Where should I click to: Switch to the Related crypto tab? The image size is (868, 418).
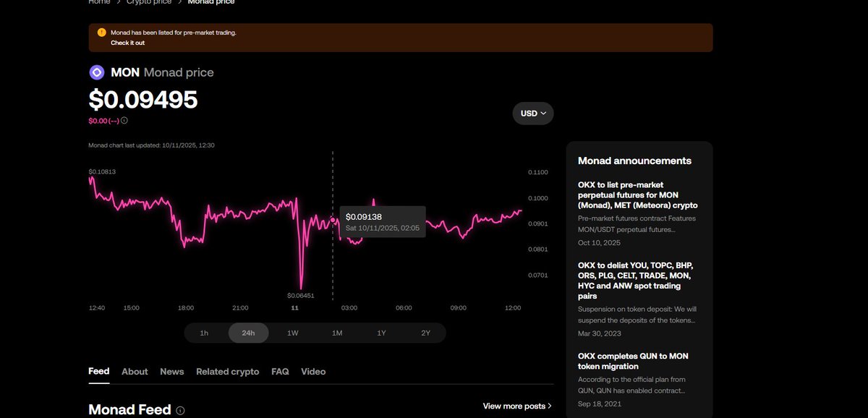(228, 372)
